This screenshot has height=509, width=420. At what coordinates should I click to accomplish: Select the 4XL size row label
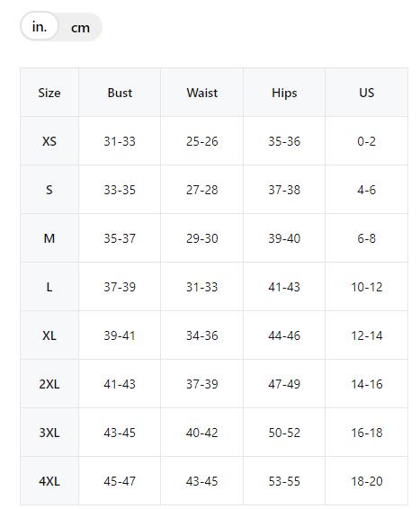pyautogui.click(x=49, y=481)
